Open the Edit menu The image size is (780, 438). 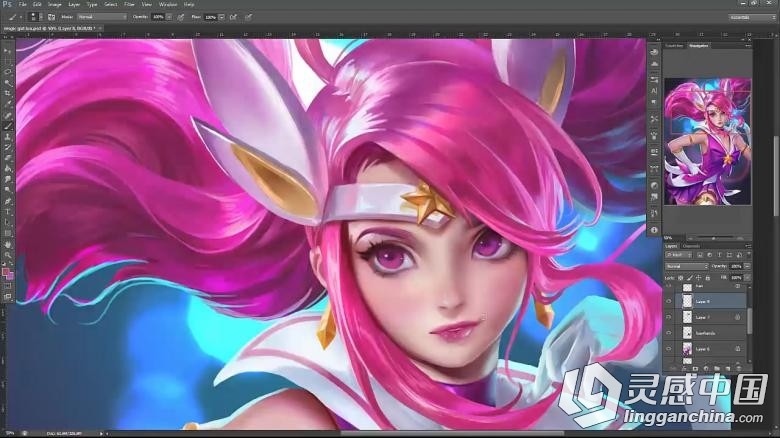(x=37, y=4)
